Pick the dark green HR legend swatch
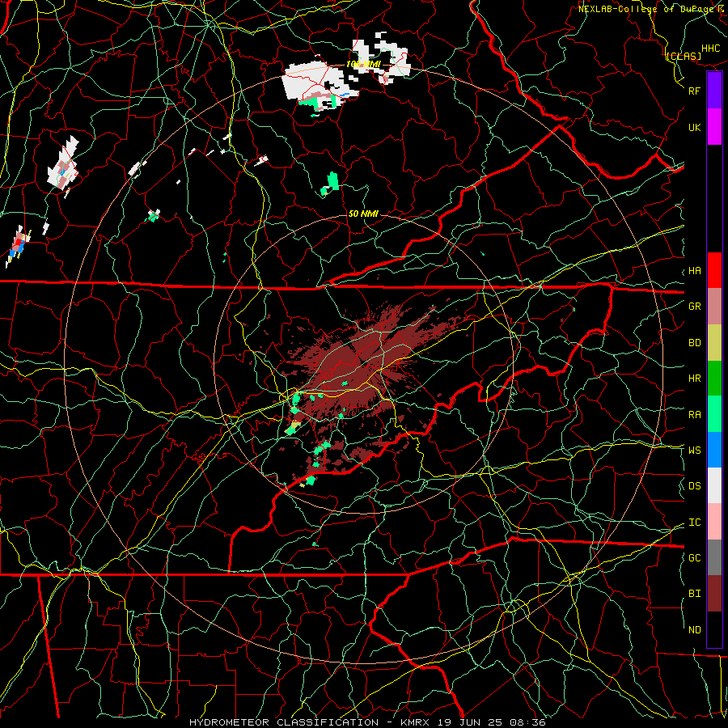This screenshot has width=728, height=728. [x=714, y=379]
